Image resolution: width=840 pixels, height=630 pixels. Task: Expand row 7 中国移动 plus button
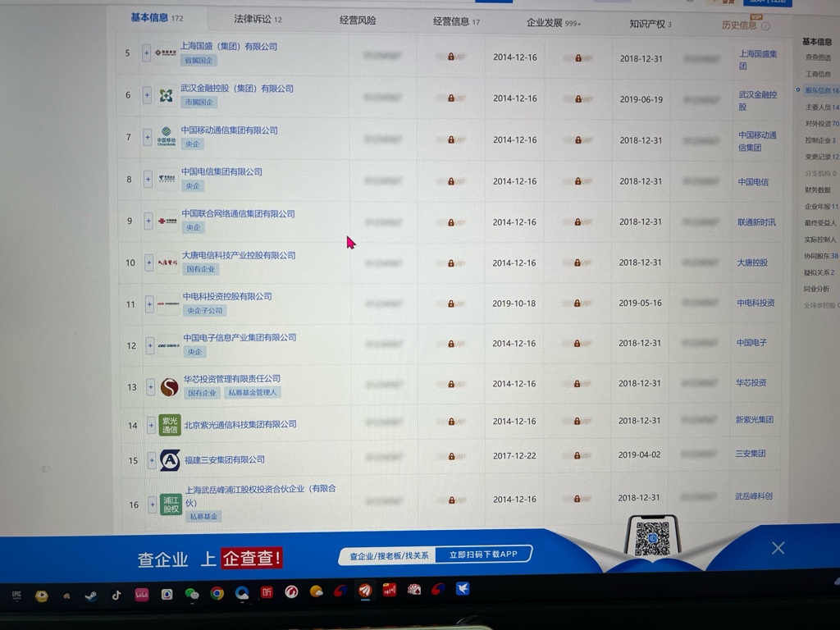(x=148, y=137)
